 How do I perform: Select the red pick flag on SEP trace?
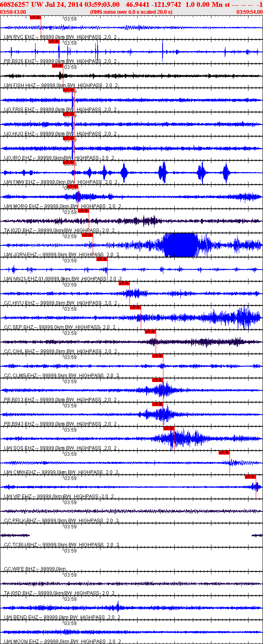135,307
